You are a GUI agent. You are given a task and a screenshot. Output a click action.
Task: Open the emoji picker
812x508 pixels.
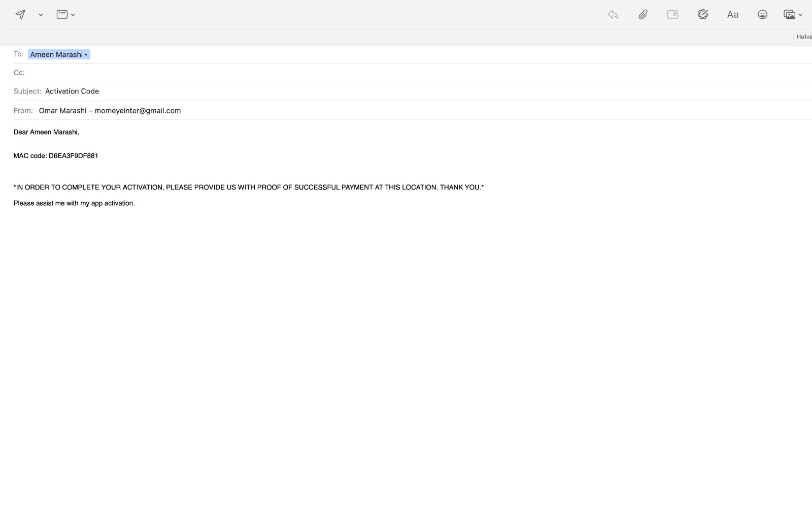point(762,14)
